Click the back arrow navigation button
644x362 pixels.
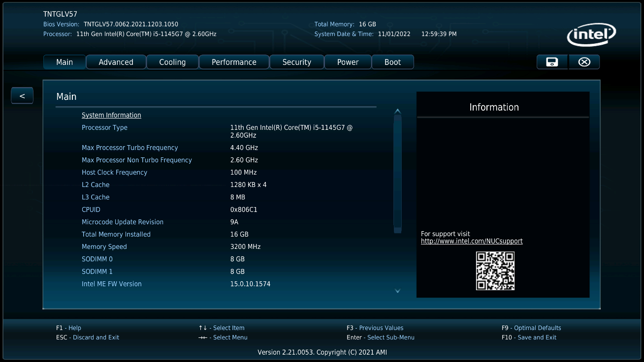[x=22, y=95]
